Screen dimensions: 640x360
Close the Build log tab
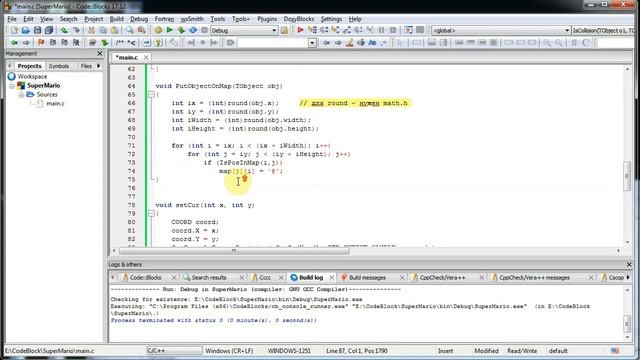pos(331,278)
